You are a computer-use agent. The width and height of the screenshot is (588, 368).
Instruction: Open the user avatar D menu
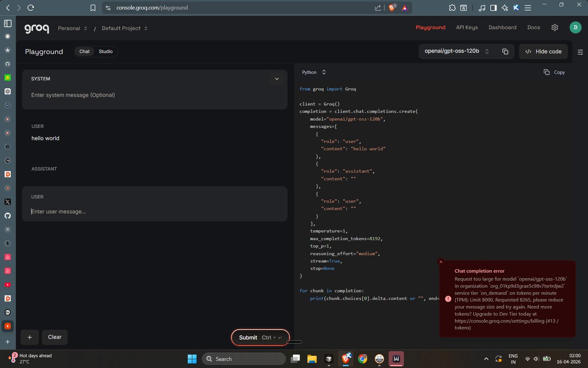[x=575, y=27]
